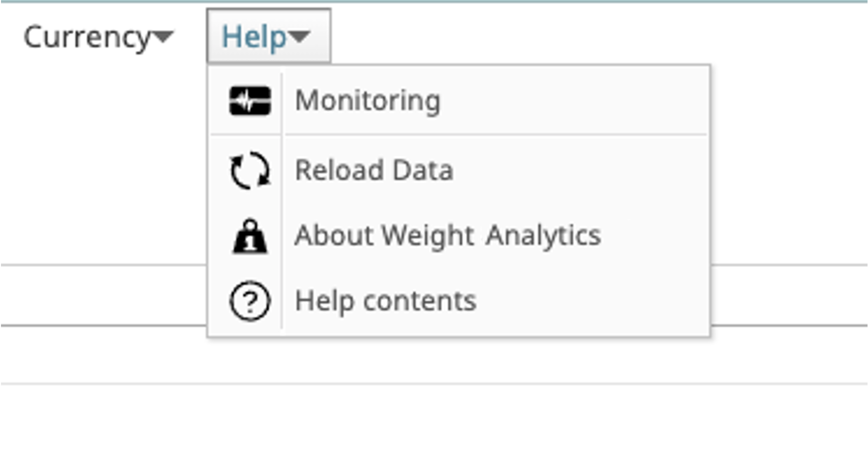Collapse the Help menu using its arrow

pos(299,37)
